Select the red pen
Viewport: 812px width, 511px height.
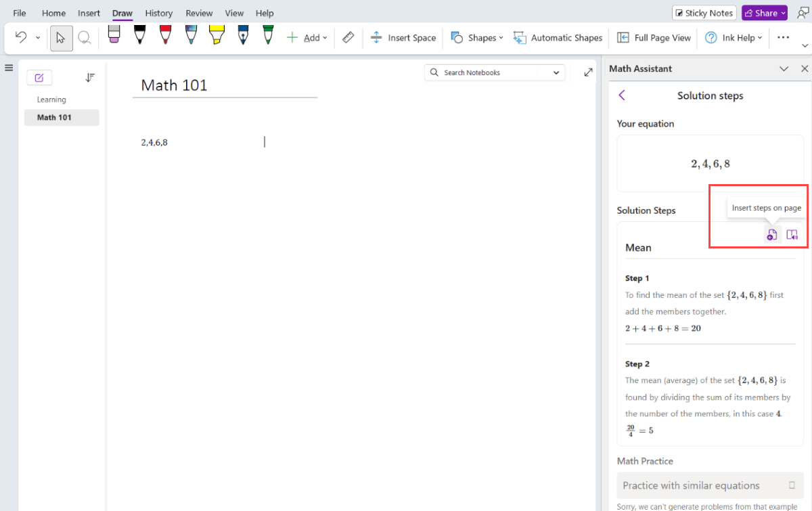click(165, 36)
